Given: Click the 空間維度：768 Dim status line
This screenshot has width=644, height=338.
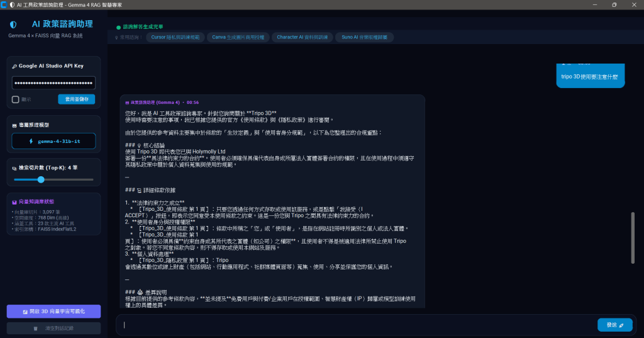Looking at the screenshot, I should [x=40, y=218].
